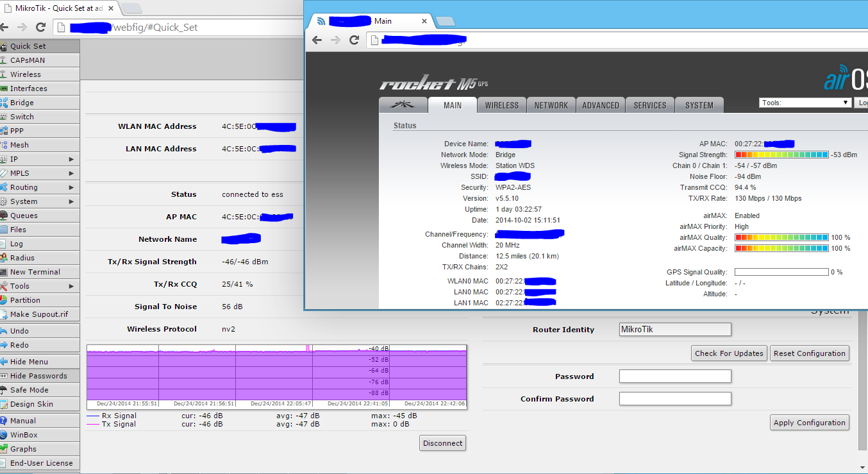Click the Safe Mode umbrella icon
Screen dimensions: 868x474
pos(4,390)
